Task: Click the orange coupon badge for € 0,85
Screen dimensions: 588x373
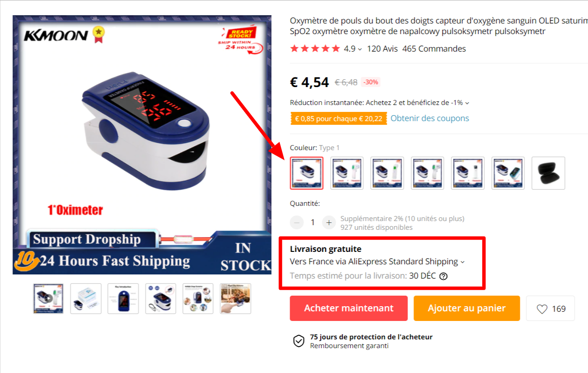Action: [338, 119]
